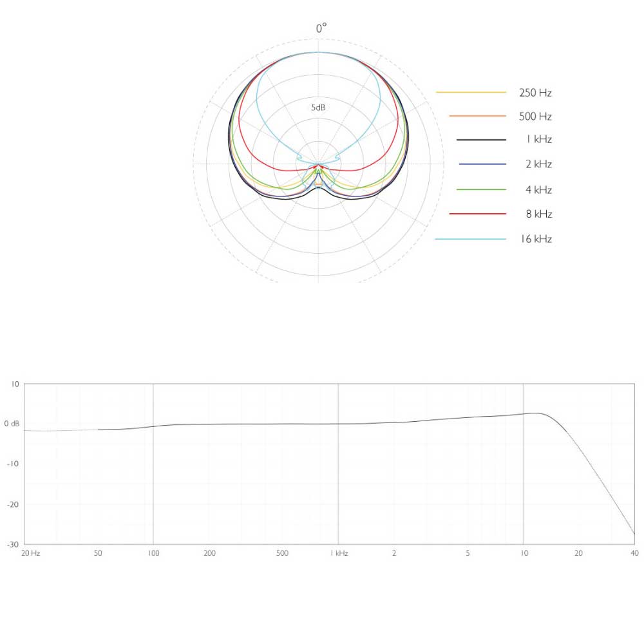Viewport: 644px width, 644px height.
Task: Select the 16 kHz legend label
Action: [x=536, y=239]
